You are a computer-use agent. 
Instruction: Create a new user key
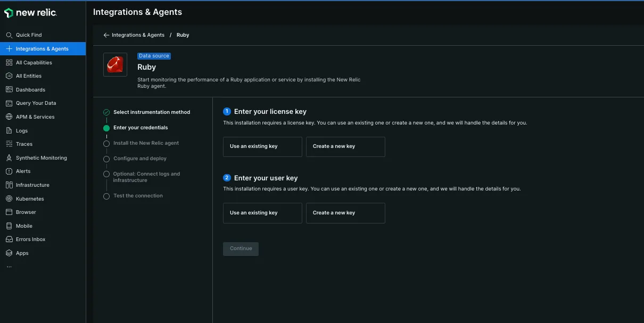tap(345, 213)
